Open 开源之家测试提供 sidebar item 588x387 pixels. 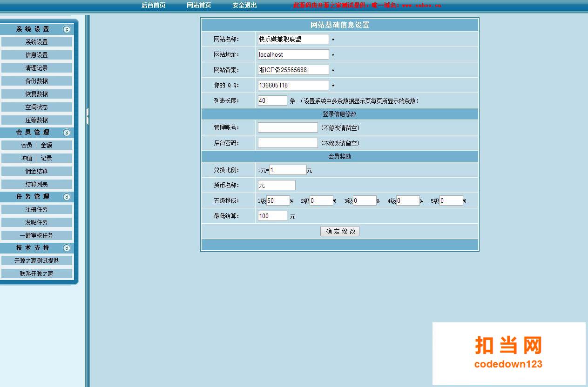pyautogui.click(x=36, y=260)
